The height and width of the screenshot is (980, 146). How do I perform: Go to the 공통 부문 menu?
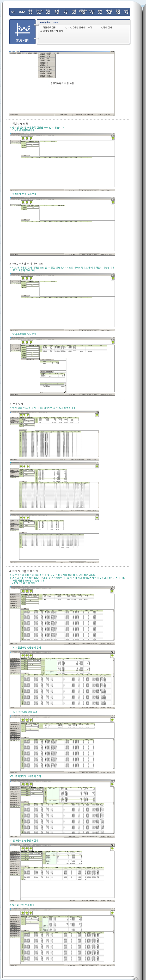click(30, 12)
